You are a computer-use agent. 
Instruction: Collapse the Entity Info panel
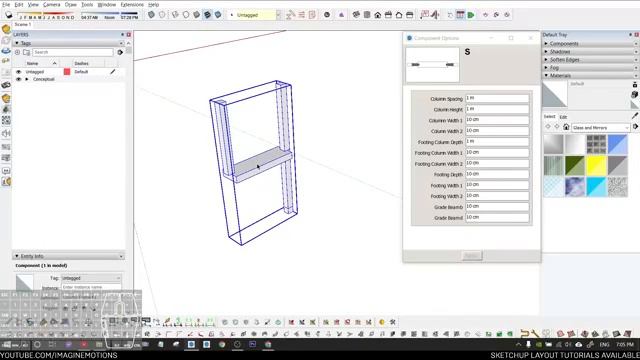click(69, 256)
